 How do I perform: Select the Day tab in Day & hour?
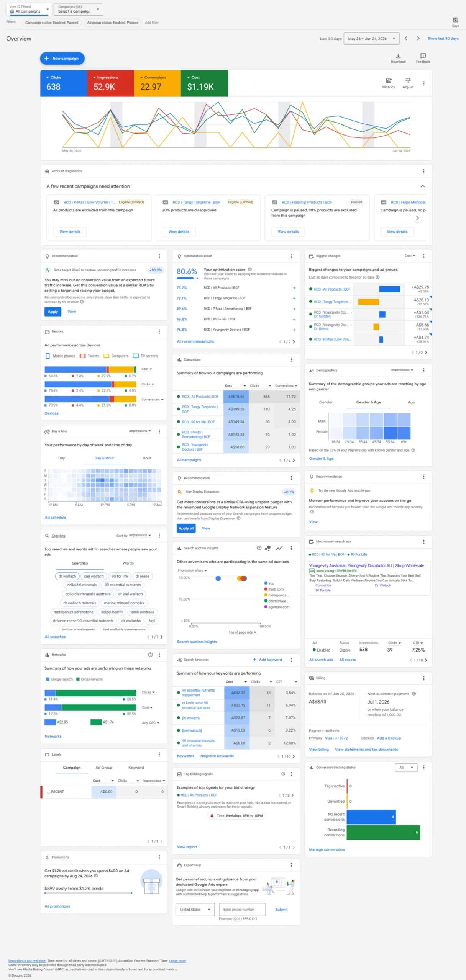tap(62, 458)
